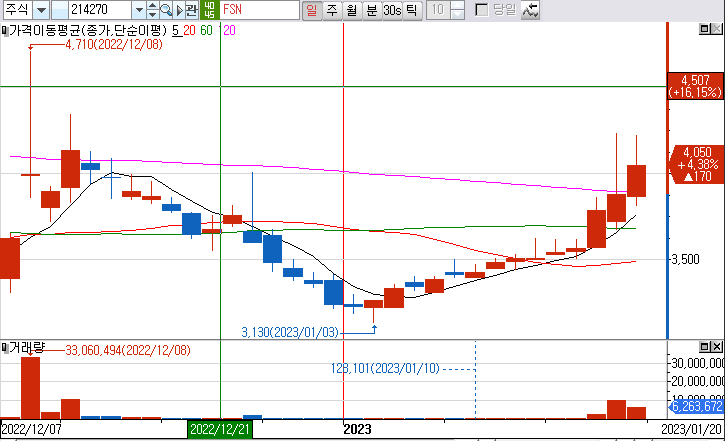This screenshot has height=441, width=725.
Task: Open the stock code 214270 history dropdown
Action: (138, 10)
